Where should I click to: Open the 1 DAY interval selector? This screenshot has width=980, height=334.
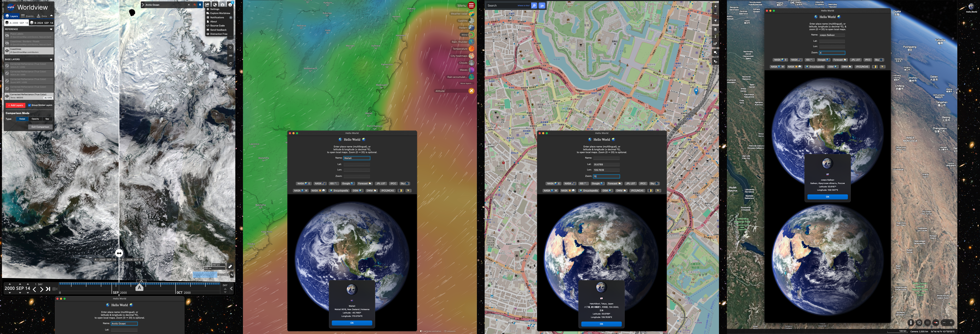pos(39,284)
